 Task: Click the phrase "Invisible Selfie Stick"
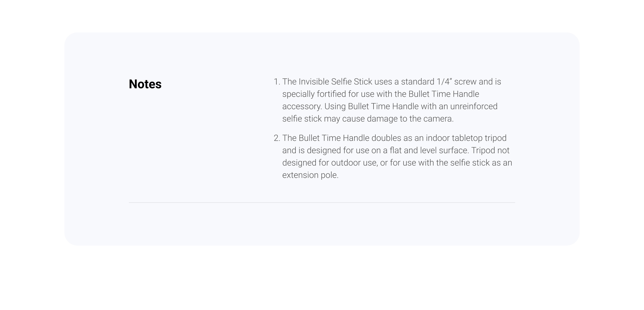click(335, 82)
